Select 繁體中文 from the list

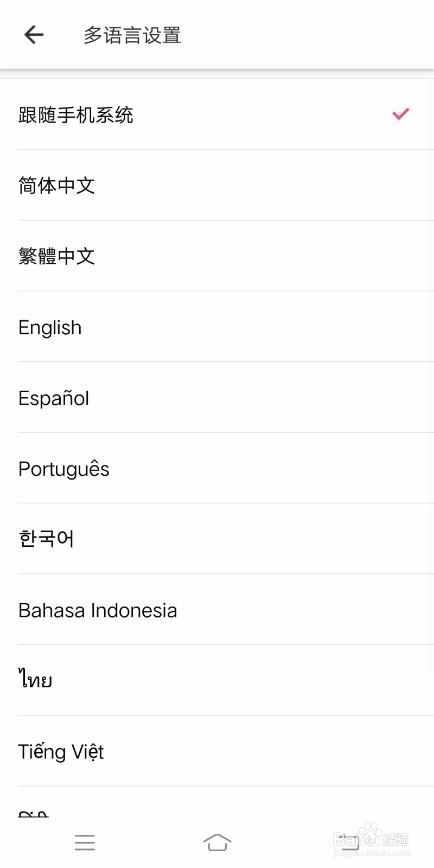(57, 256)
